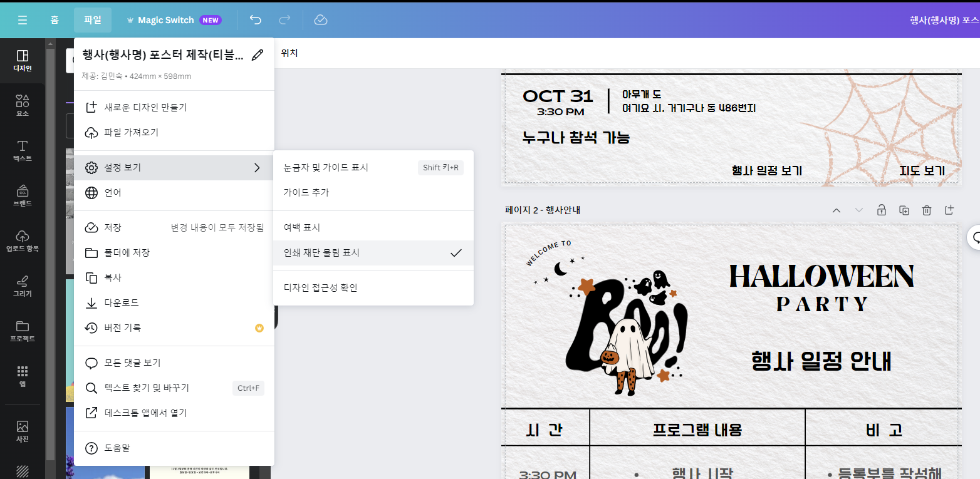Screen dimensions: 980x479
Task: Enable 여백 표시
Action: click(373, 226)
